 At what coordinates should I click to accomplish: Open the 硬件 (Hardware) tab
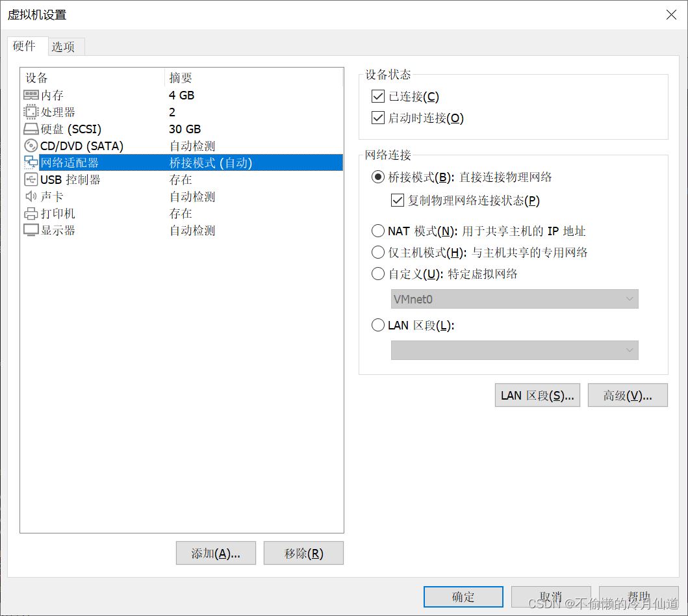pyautogui.click(x=25, y=45)
